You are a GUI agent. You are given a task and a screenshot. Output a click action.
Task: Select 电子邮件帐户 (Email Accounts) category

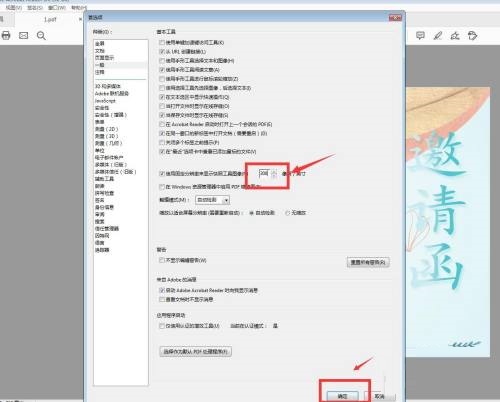(x=109, y=157)
